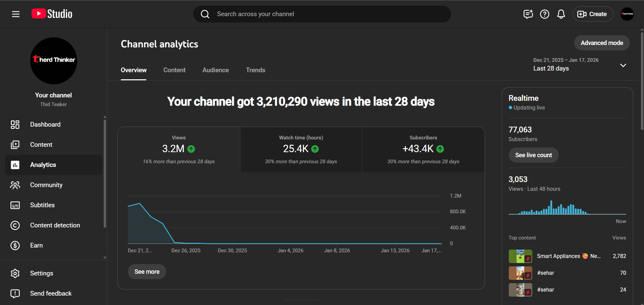Open Subtitles in the sidebar
Image resolution: width=644 pixels, height=305 pixels.
(x=42, y=205)
